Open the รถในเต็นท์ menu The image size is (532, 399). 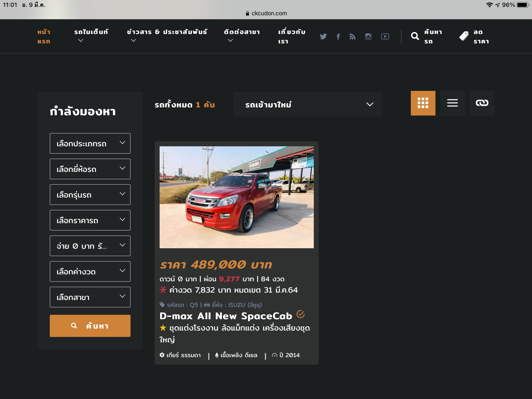coord(91,32)
